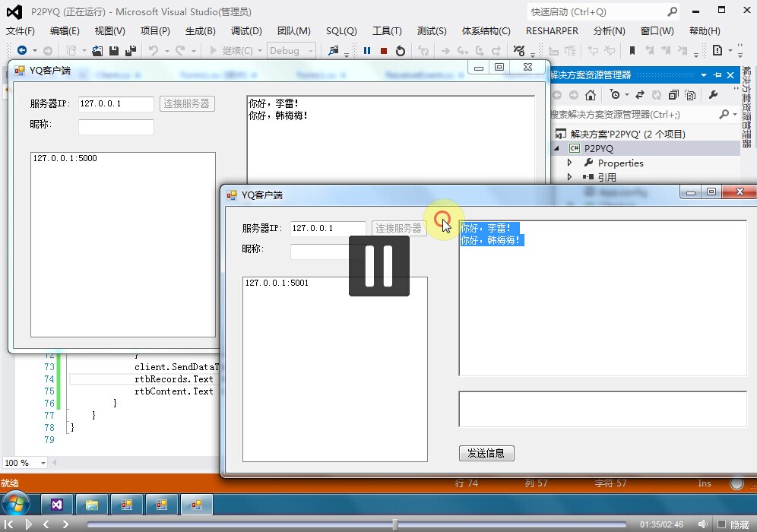Click the red Stop Debugging square
757x532 pixels.
pyautogui.click(x=384, y=51)
